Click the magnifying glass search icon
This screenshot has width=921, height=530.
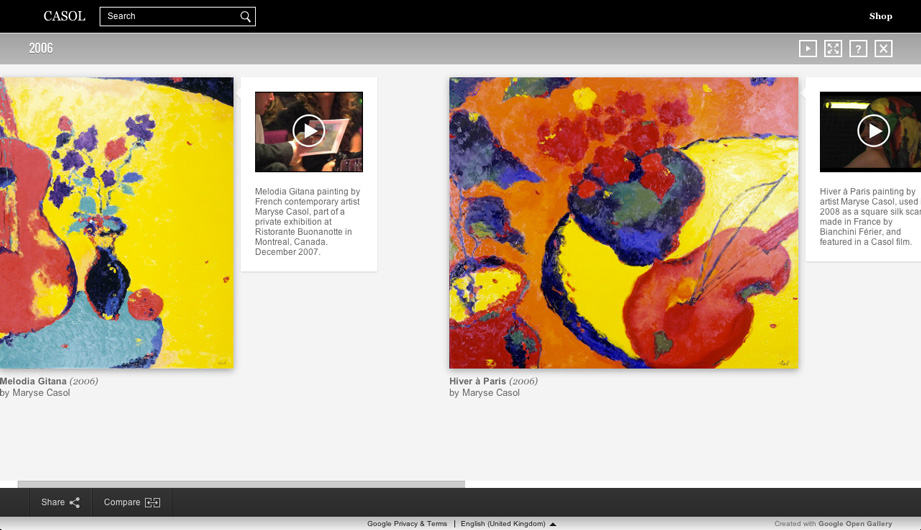(x=245, y=16)
